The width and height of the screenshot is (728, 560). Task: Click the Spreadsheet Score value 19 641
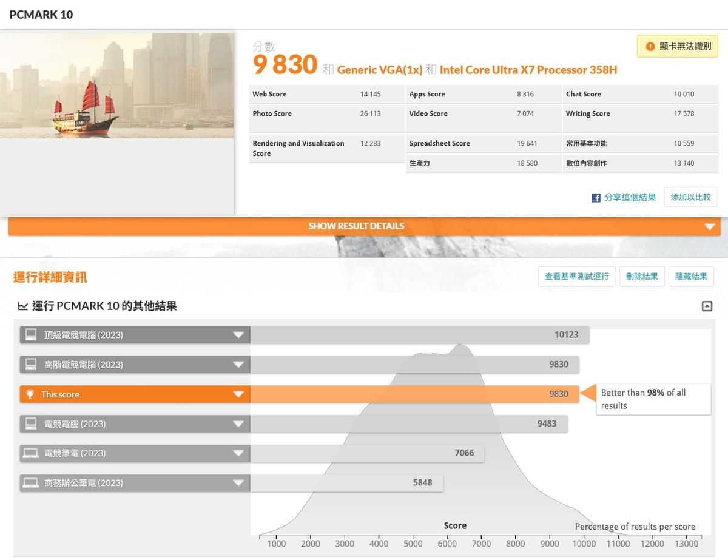[x=527, y=143]
